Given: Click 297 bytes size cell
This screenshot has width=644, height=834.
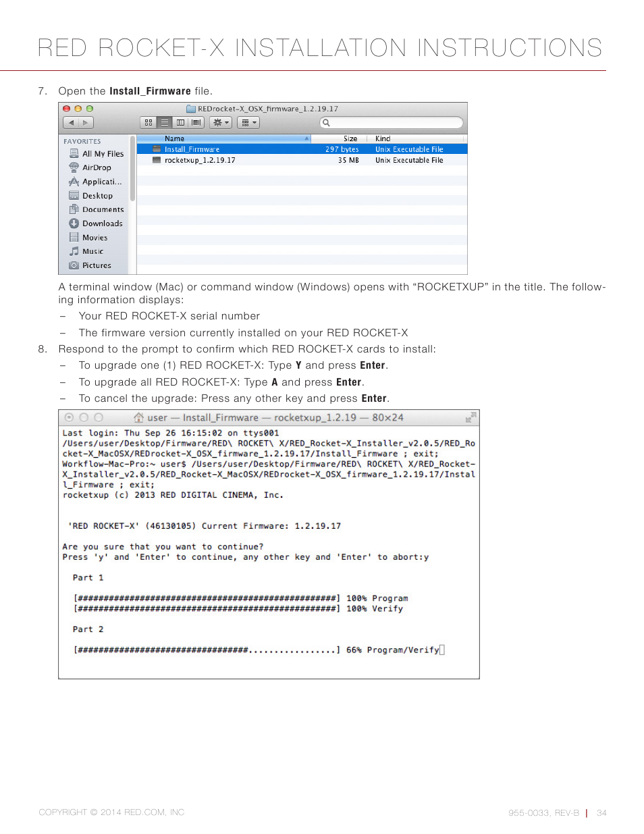Looking at the screenshot, I should tap(342, 149).
